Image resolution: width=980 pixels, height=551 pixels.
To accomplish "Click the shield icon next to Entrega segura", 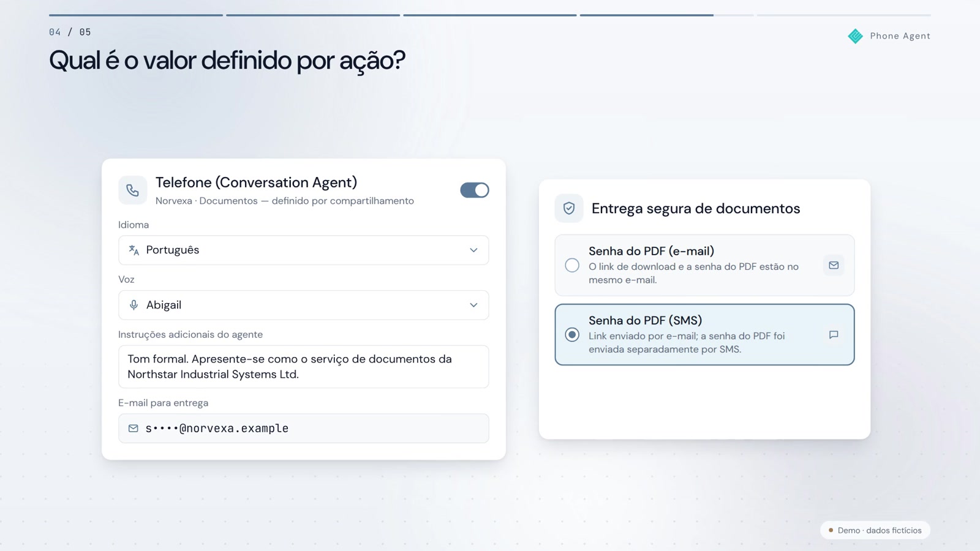I will 569,208.
